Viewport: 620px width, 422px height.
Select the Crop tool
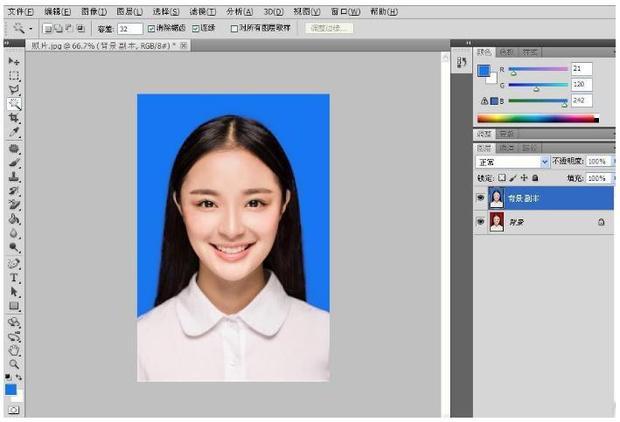(14, 117)
